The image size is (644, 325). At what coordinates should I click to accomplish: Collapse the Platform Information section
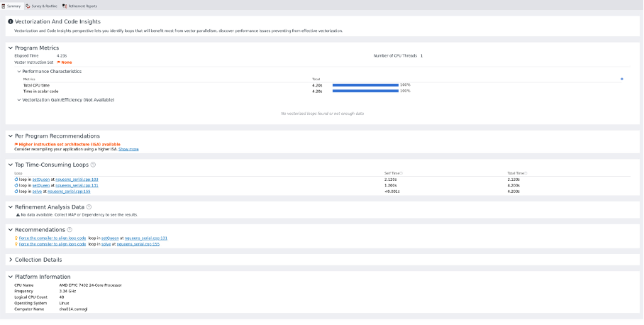10,277
